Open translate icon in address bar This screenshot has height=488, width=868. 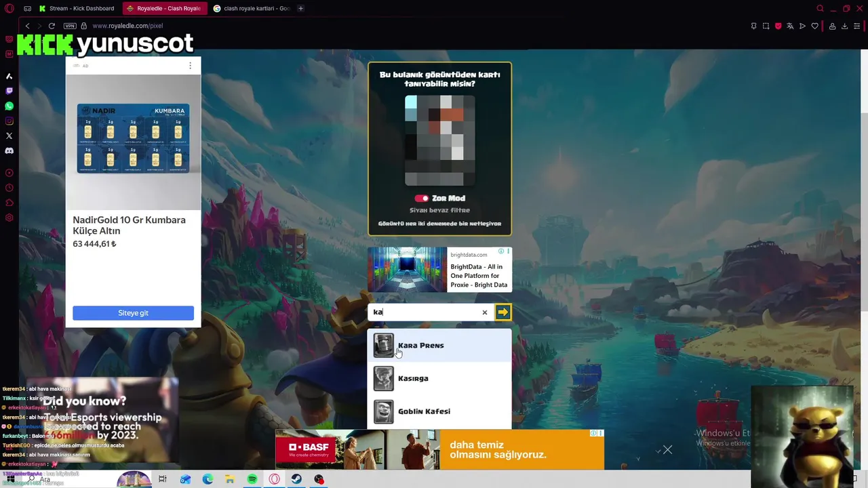coord(790,26)
